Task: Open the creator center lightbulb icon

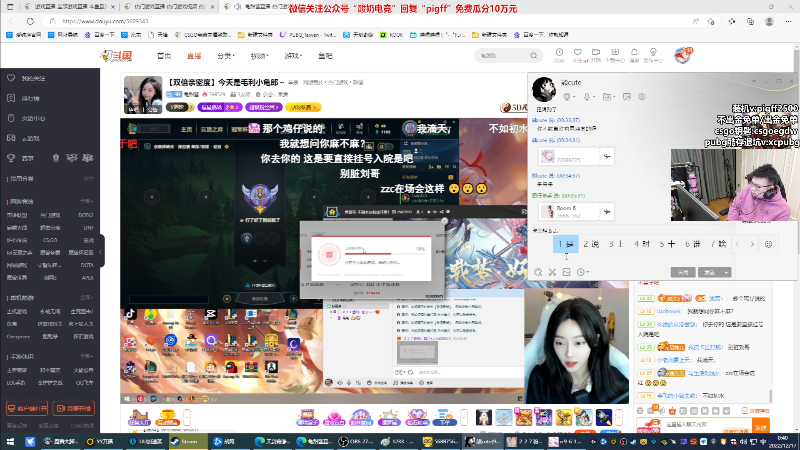Action: 653,55
